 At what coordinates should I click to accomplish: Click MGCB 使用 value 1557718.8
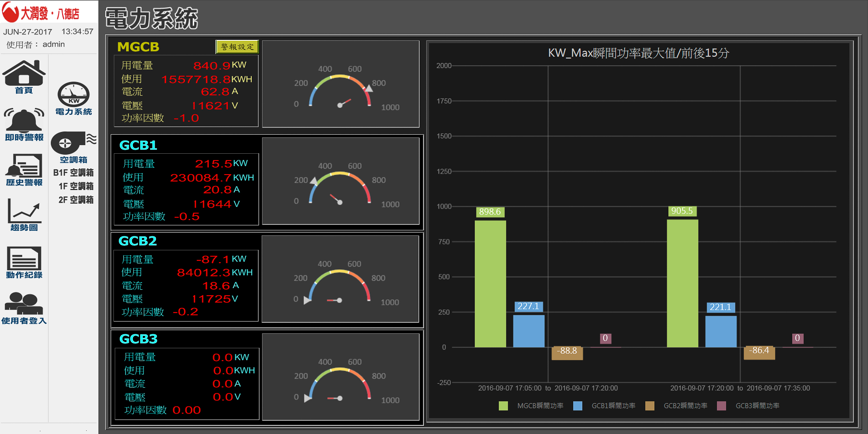click(x=196, y=79)
